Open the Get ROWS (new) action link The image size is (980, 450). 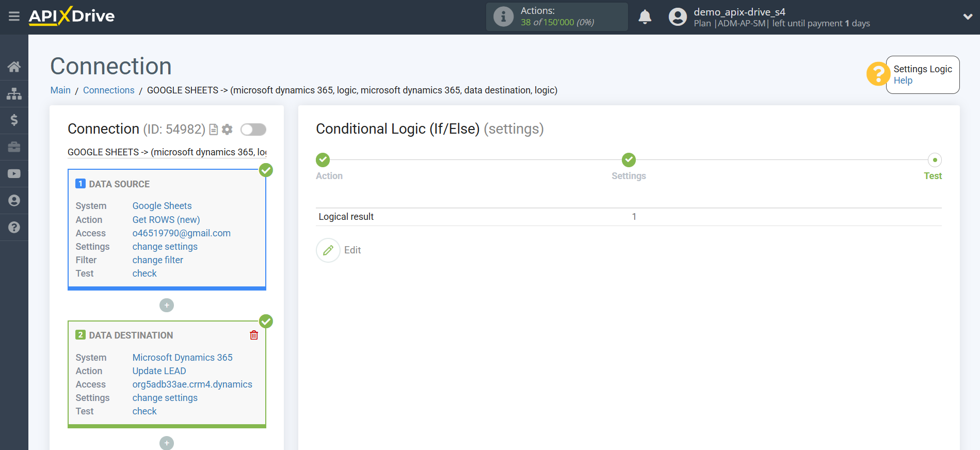point(166,220)
